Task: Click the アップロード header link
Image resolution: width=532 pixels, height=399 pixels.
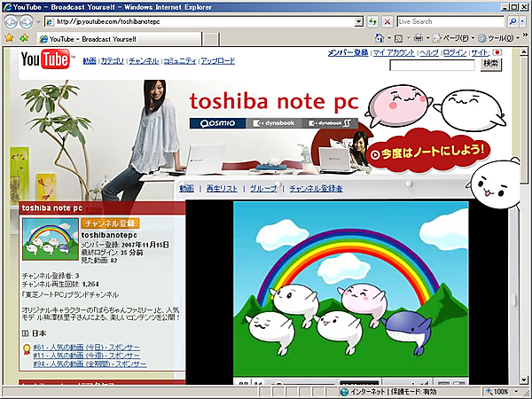Action: (x=218, y=61)
